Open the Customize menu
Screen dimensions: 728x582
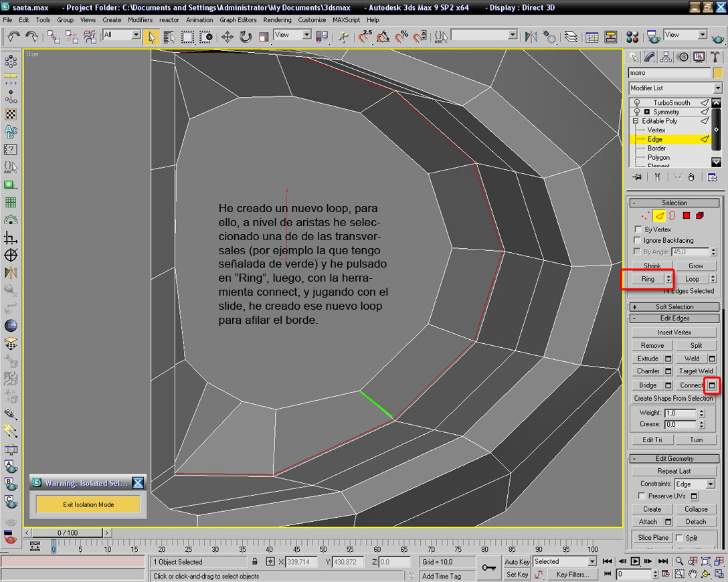point(312,20)
